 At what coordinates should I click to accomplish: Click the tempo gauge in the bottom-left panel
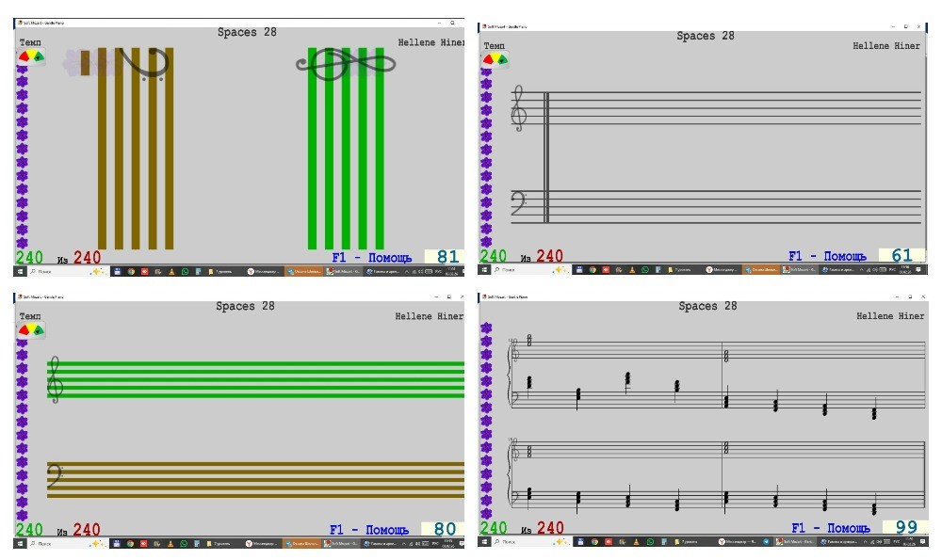(32, 330)
